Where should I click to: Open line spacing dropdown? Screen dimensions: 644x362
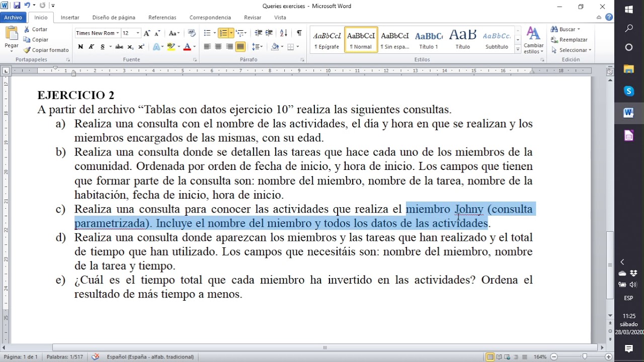pos(257,47)
